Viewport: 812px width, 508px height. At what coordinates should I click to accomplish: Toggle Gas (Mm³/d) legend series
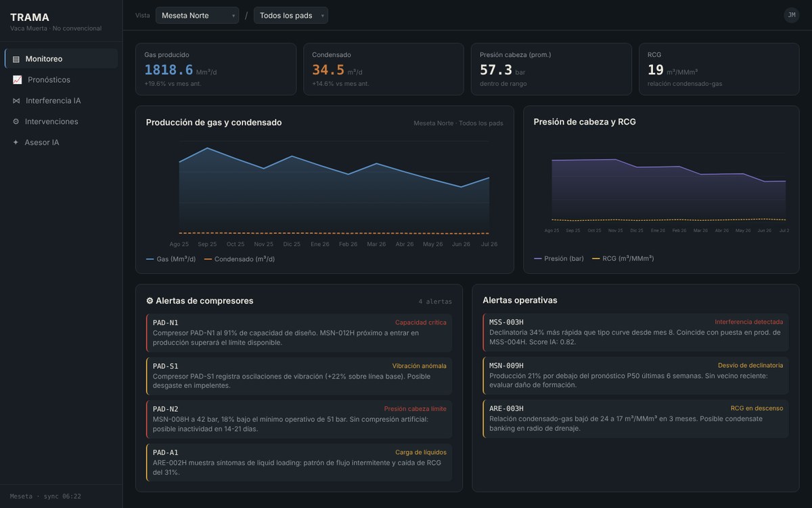point(171,259)
